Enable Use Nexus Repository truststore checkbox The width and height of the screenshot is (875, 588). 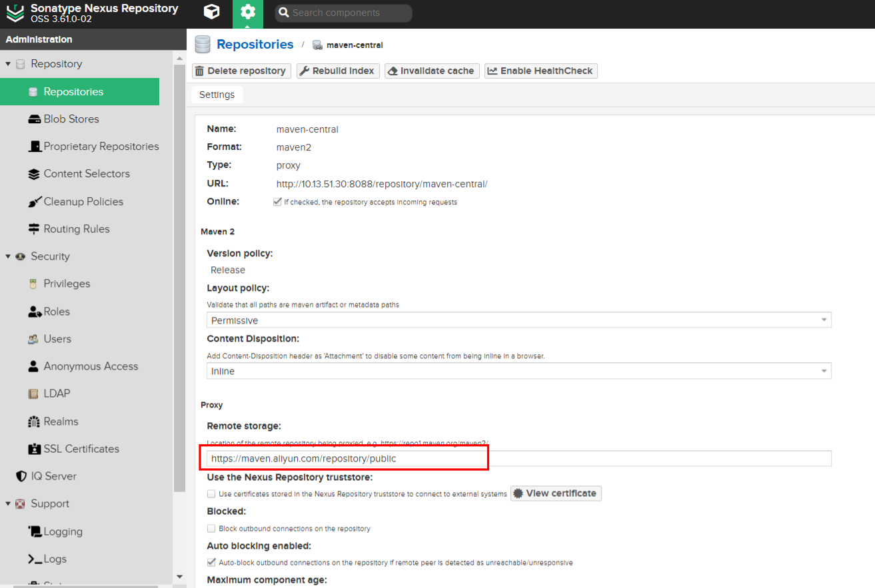tap(211, 494)
